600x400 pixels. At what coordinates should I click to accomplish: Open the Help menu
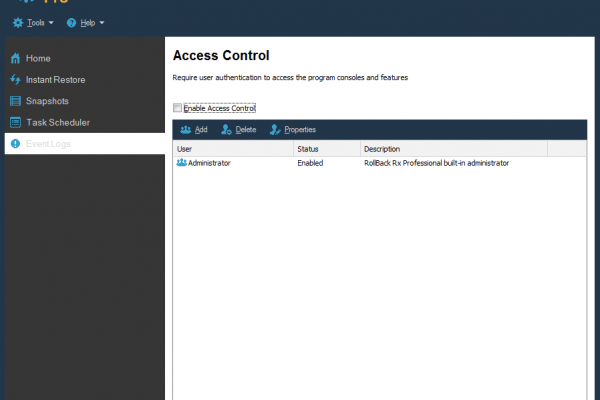pyautogui.click(x=86, y=23)
